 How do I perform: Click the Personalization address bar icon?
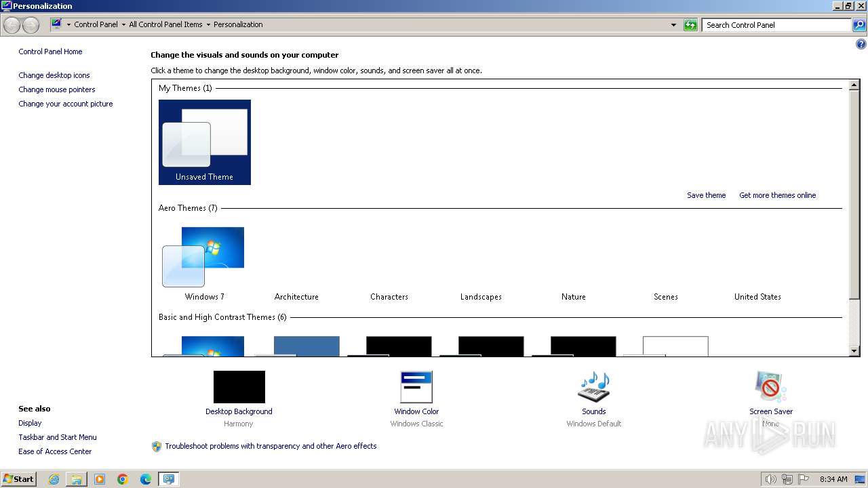click(56, 24)
